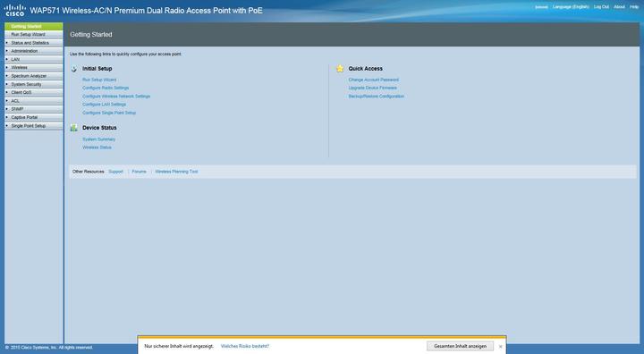Click Upgrade Device Firmware link

pos(372,88)
